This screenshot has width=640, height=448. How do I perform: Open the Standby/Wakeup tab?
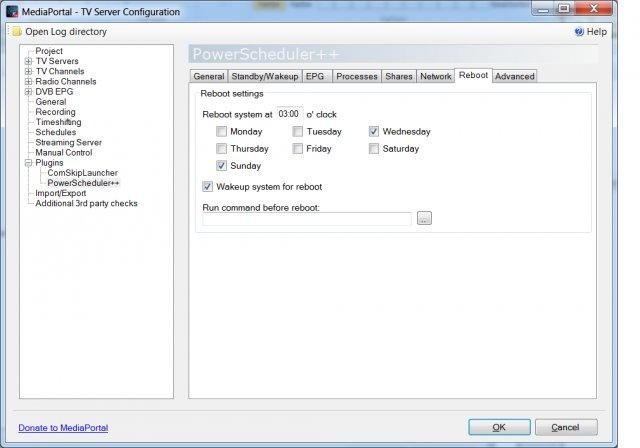tap(264, 76)
